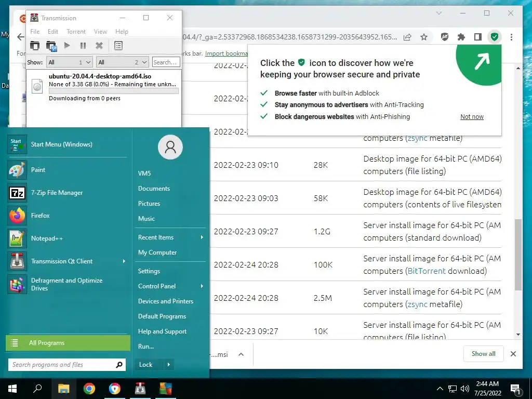Open Settings from start menu
Image resolution: width=532 pixels, height=399 pixels.
149,271
